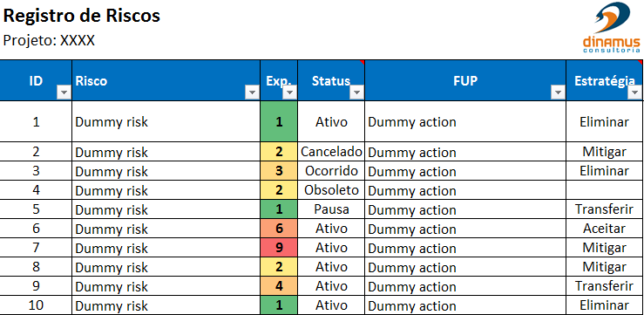Open the Status column filter dropdown
This screenshot has width=644, height=315.
point(356,93)
